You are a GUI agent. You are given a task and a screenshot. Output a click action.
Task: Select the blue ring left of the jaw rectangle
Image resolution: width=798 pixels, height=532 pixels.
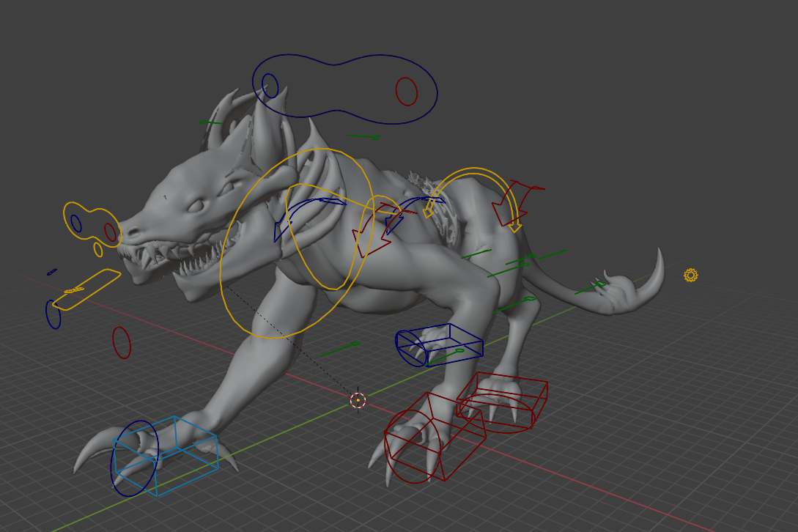(53, 314)
